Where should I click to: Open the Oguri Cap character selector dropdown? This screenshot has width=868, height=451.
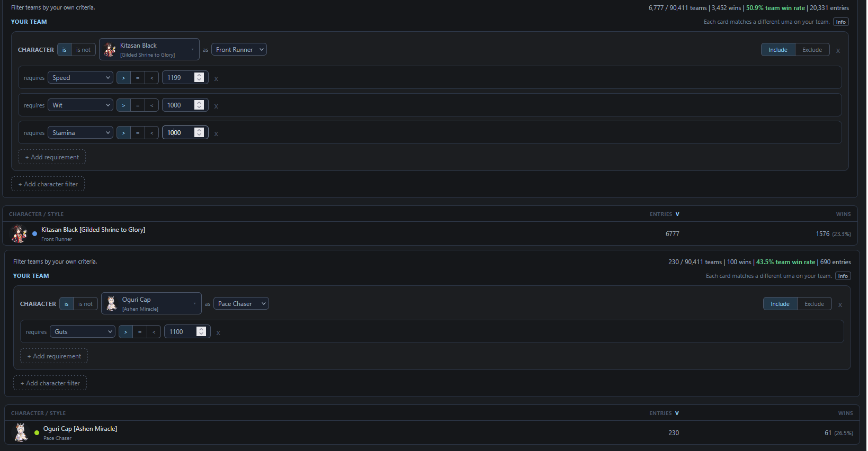point(151,304)
